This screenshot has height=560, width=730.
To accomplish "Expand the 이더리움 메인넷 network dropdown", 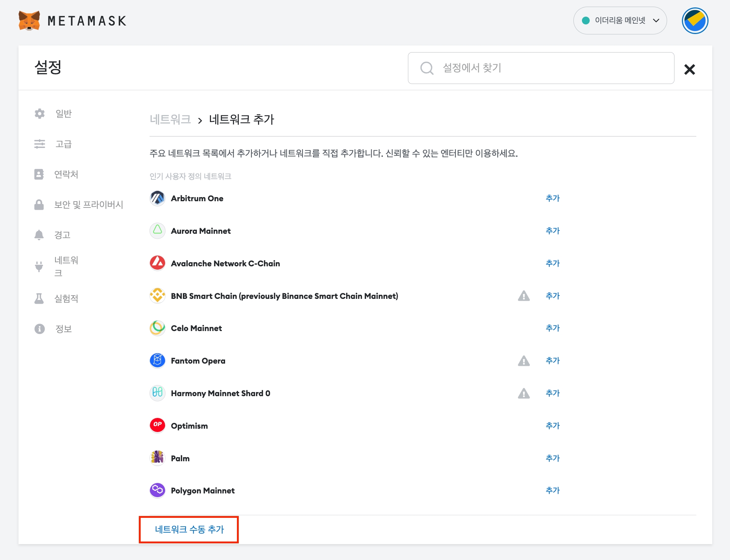I will [620, 21].
